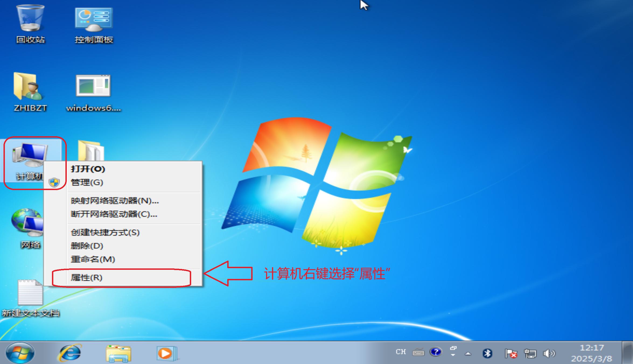The height and width of the screenshot is (364, 633).
Task: Open Action Center flag tray icon
Action: [511, 353]
